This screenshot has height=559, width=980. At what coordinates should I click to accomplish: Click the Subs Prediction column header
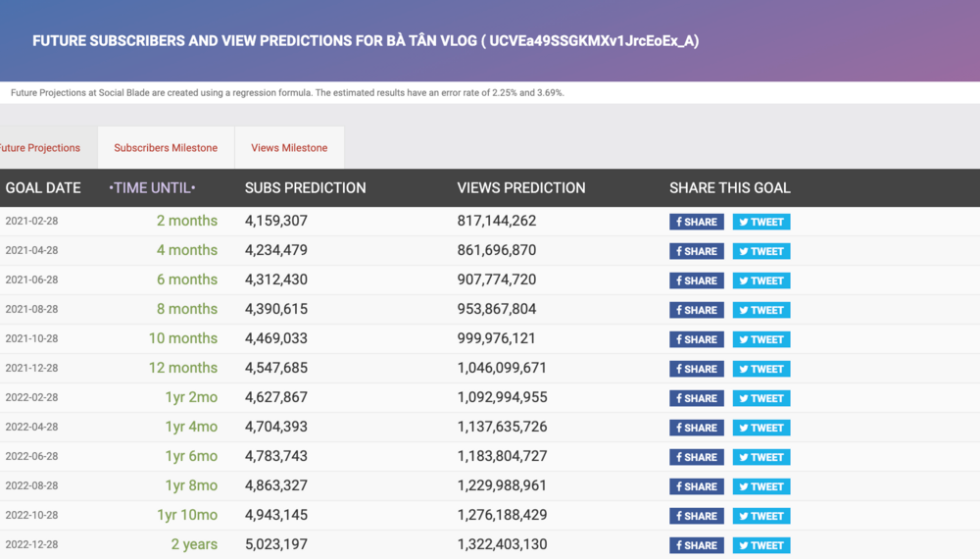pyautogui.click(x=305, y=187)
